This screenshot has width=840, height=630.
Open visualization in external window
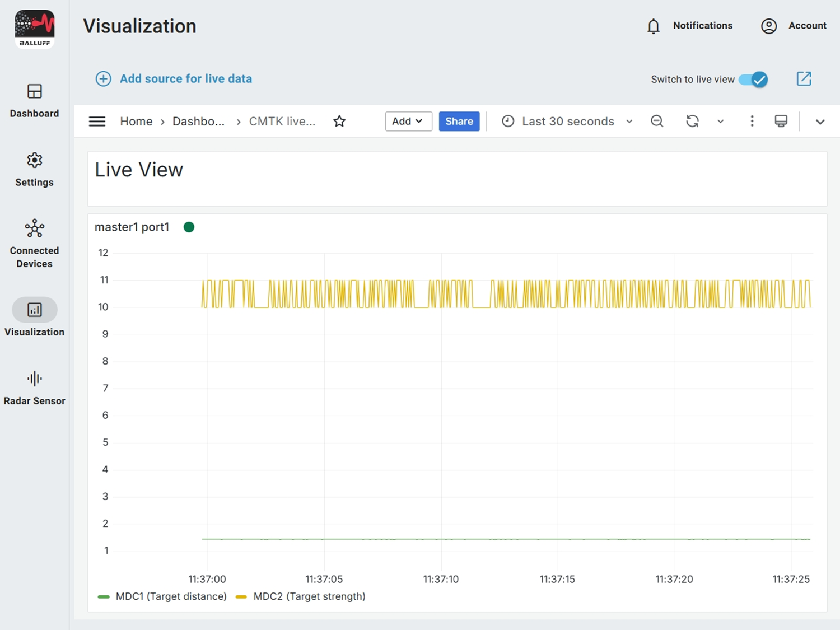point(804,79)
